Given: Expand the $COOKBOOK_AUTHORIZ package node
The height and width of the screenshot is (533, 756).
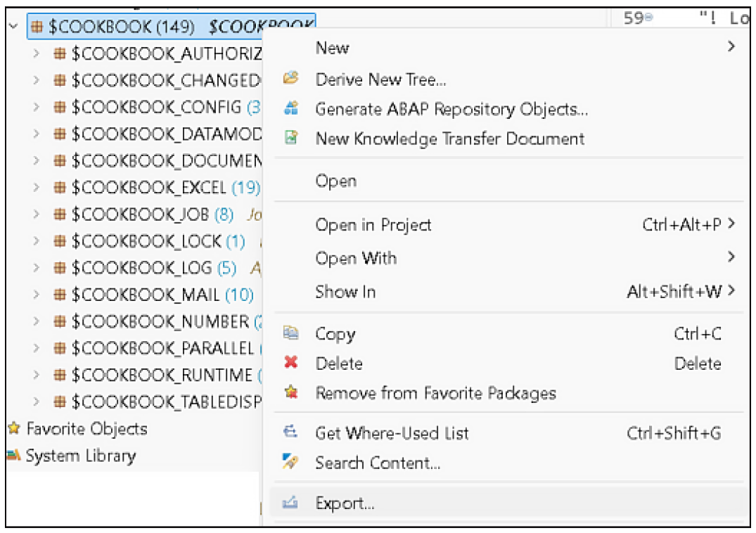Looking at the screenshot, I should [x=36, y=53].
